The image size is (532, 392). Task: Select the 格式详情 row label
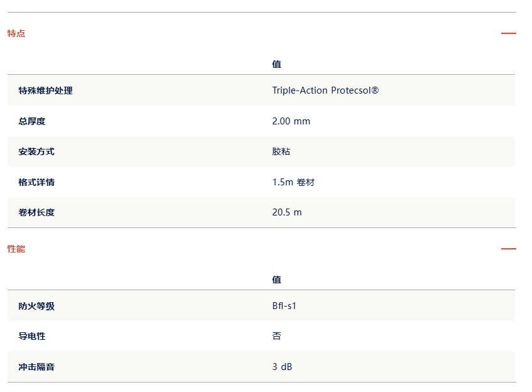[36, 182]
